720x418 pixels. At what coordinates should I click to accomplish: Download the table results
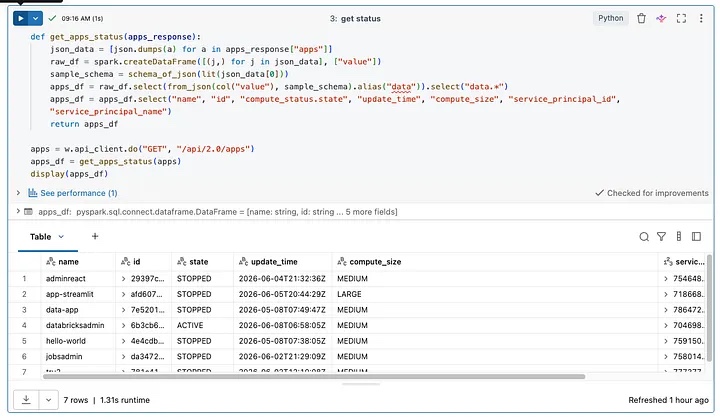coord(26,400)
